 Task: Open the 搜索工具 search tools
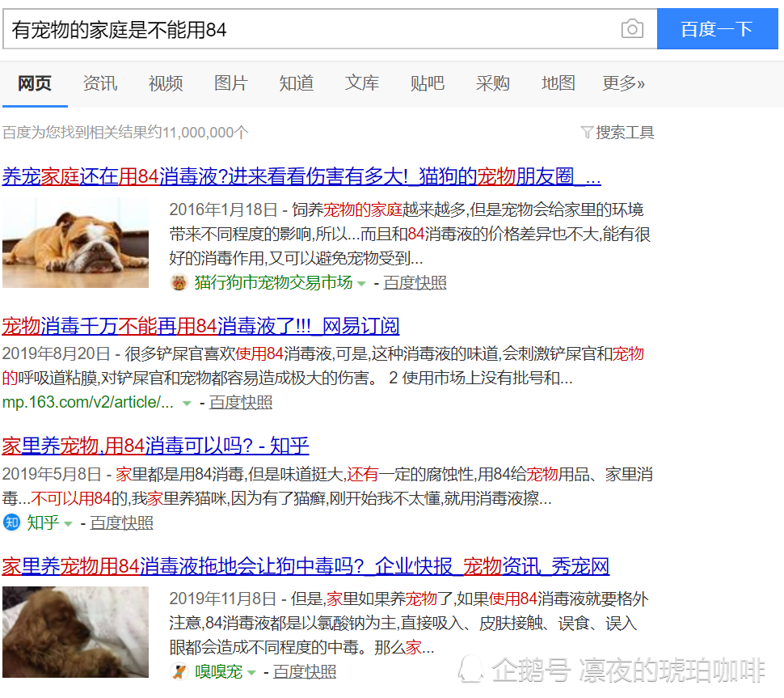tap(618, 133)
